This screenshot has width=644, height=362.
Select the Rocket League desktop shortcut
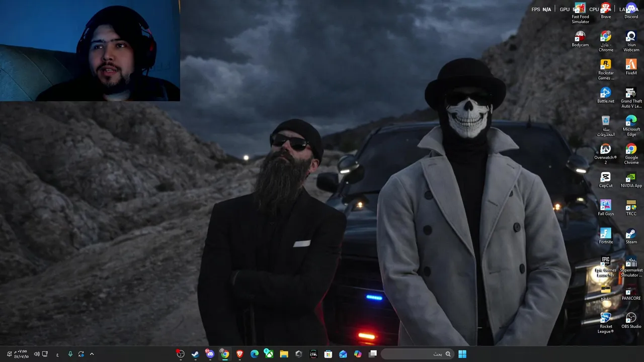pyautogui.click(x=606, y=323)
